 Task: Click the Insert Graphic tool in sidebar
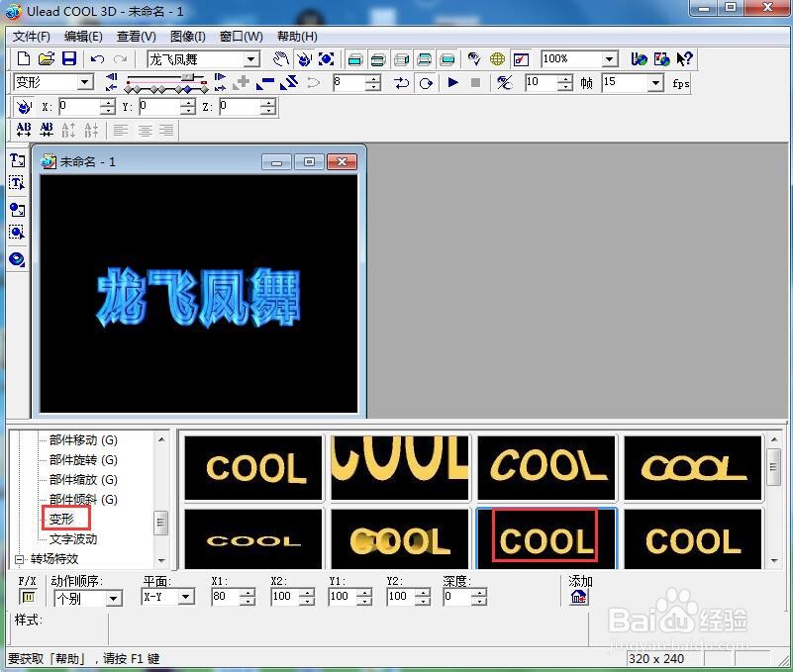click(x=17, y=210)
